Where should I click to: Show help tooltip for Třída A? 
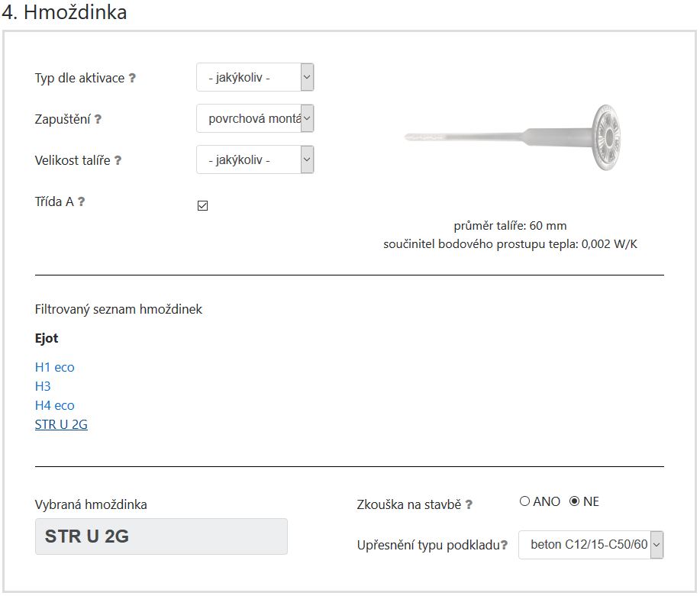click(81, 201)
